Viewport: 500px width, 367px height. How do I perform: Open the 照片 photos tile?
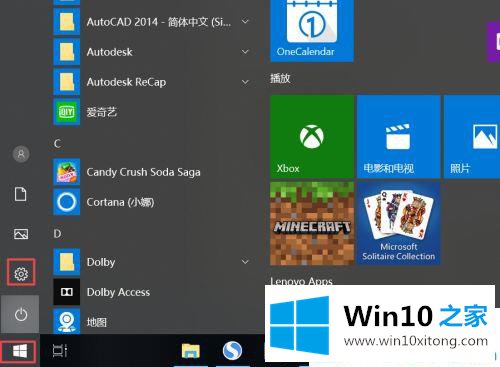(472, 137)
